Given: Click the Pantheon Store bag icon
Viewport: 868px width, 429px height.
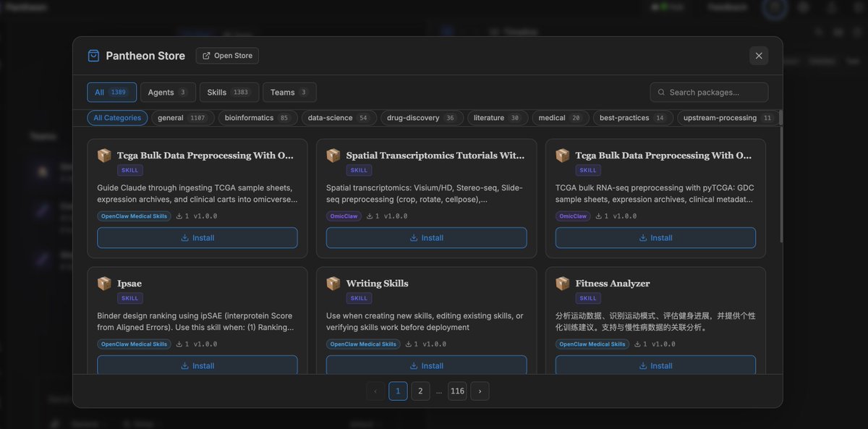Looking at the screenshot, I should click(x=93, y=56).
